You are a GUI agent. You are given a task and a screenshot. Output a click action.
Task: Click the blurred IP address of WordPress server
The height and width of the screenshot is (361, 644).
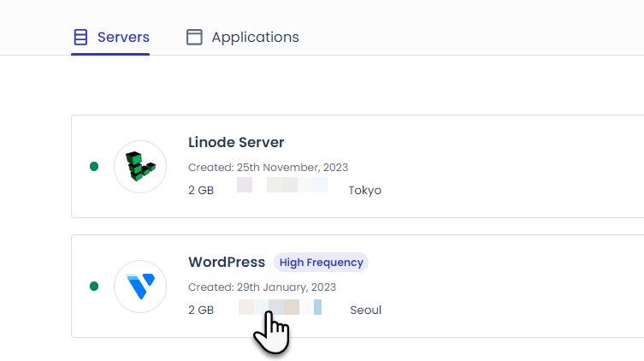(x=281, y=307)
